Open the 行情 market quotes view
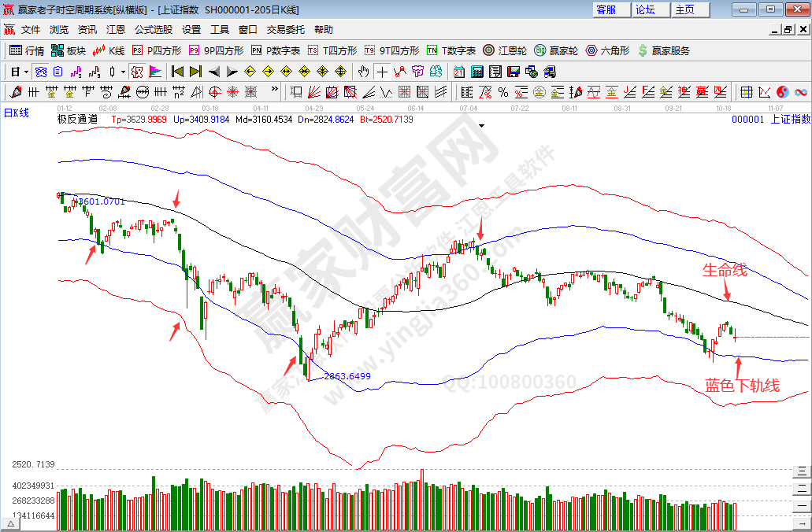Image resolution: width=812 pixels, height=532 pixels. pyautogui.click(x=26, y=50)
